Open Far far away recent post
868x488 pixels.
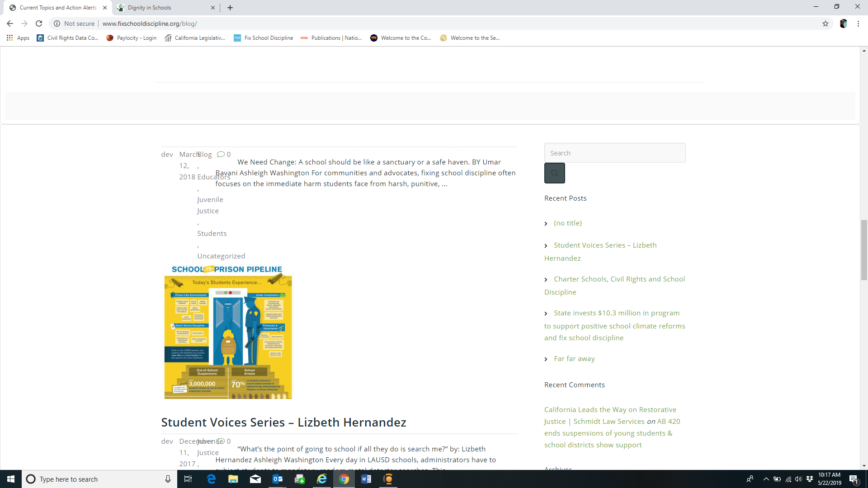click(x=574, y=358)
